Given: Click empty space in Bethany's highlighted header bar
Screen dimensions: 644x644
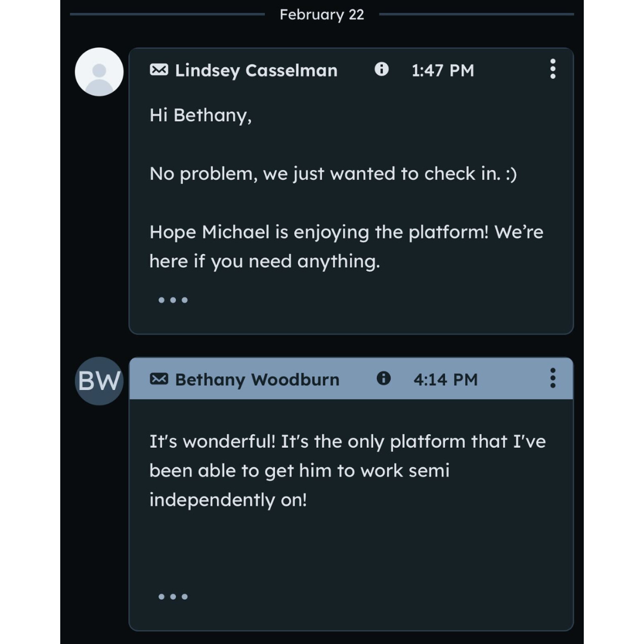Looking at the screenshot, I should point(513,379).
